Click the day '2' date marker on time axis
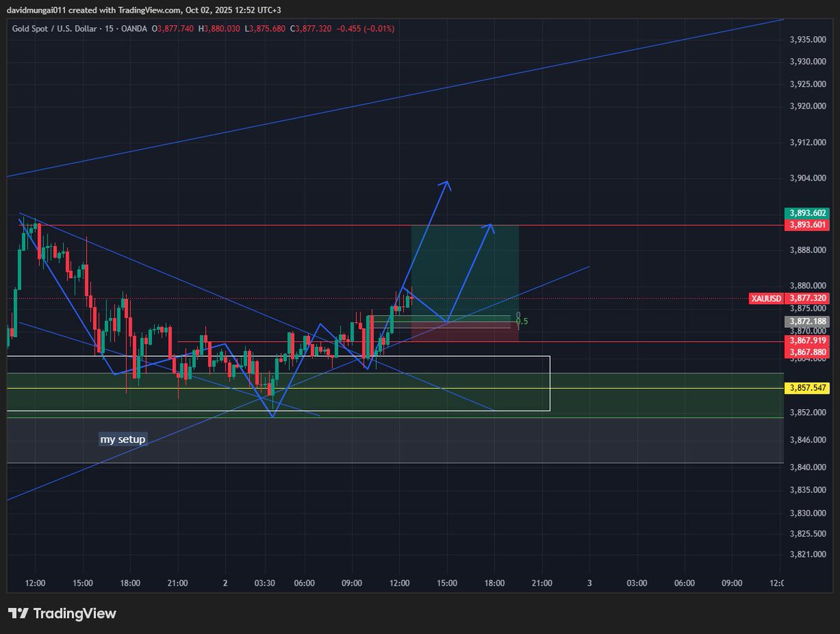The height and width of the screenshot is (634, 840). pyautogui.click(x=225, y=583)
